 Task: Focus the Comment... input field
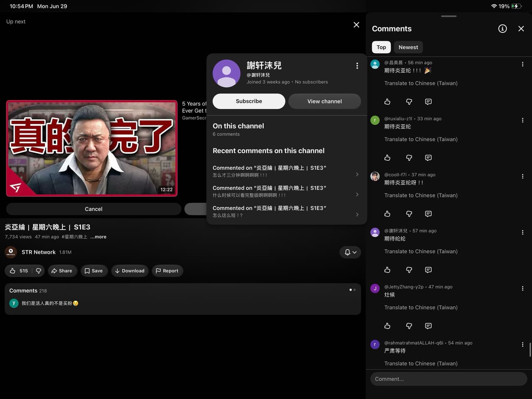[449, 379]
